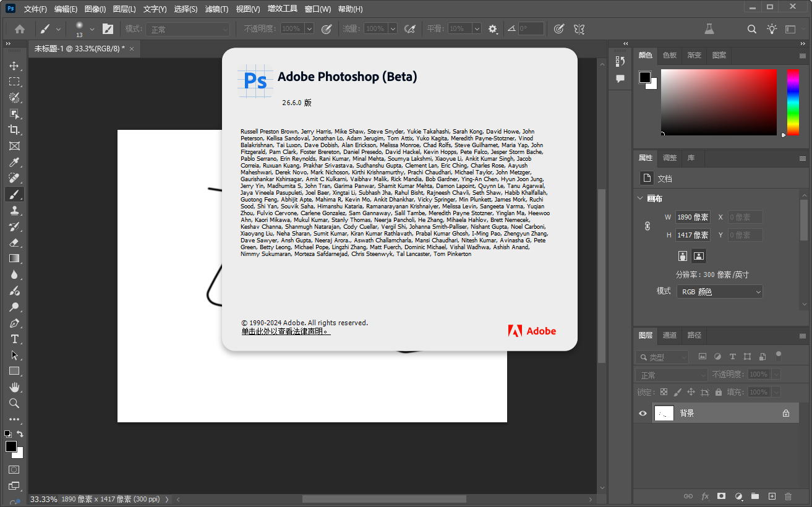Toggle lock all padlock in Layers

(x=718, y=392)
